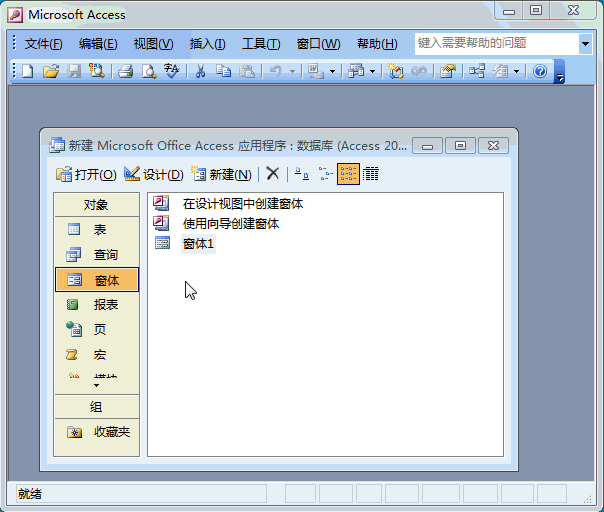
Task: Click the help question input box
Action: pyautogui.click(x=496, y=44)
